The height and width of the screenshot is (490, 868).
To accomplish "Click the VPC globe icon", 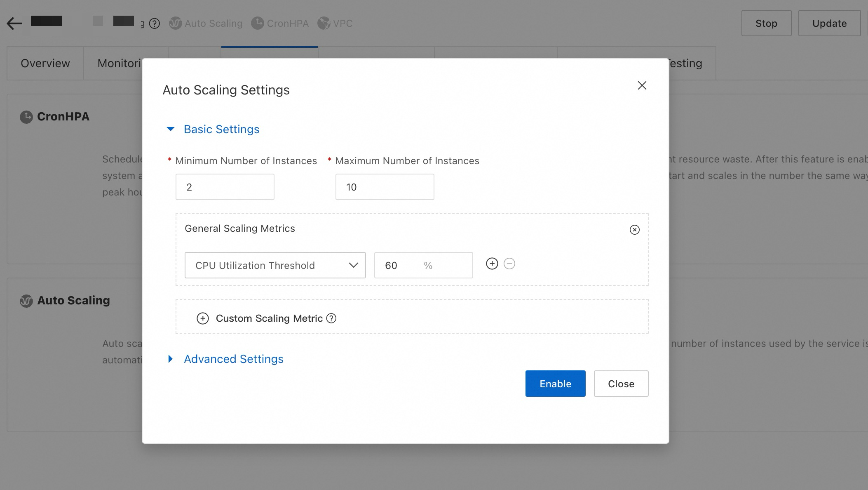I will click(x=324, y=24).
